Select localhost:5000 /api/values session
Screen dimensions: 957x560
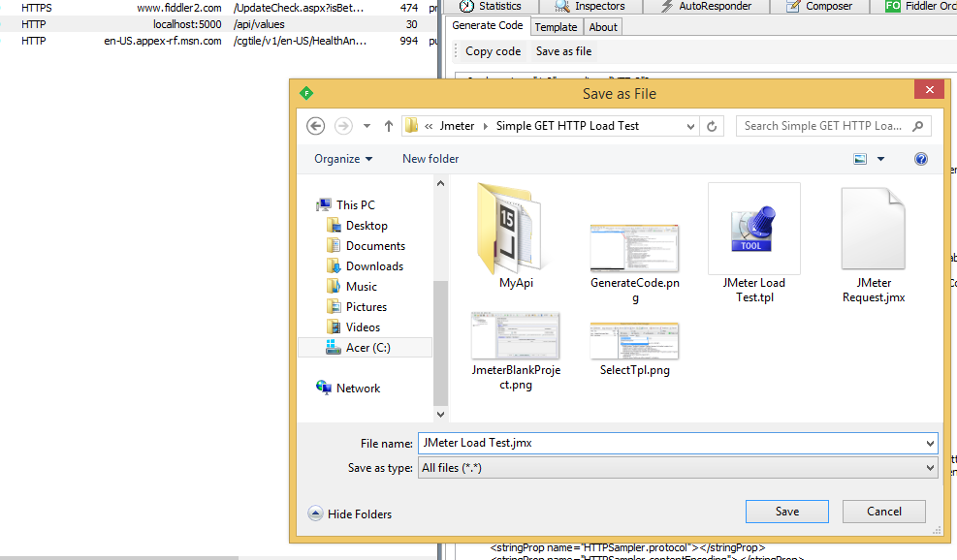click(x=218, y=24)
